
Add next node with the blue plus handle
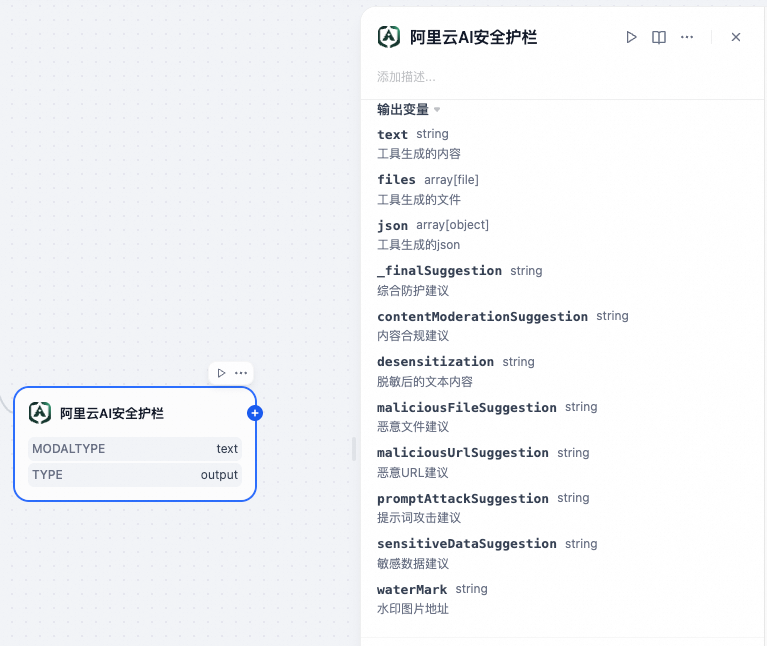pyautogui.click(x=255, y=413)
